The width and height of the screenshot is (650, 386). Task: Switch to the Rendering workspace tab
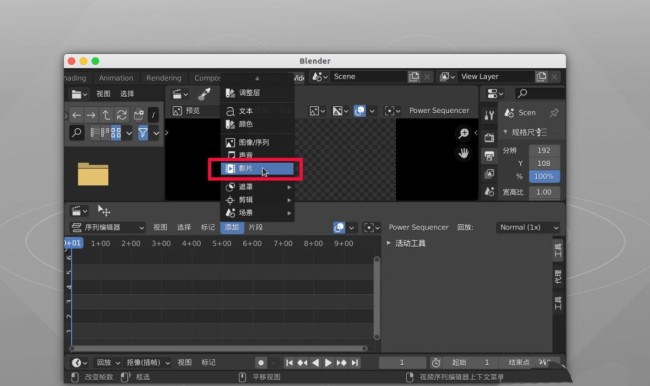click(164, 78)
